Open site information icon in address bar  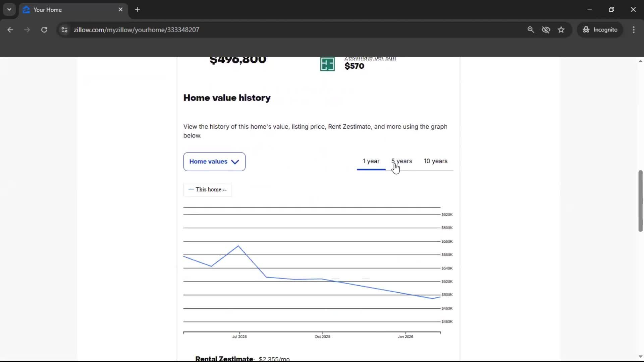tap(64, 30)
